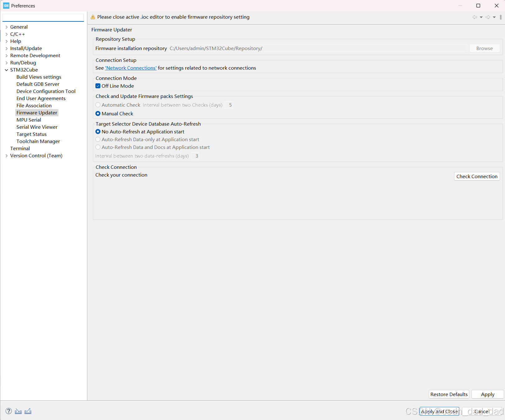Viewport: 505px width, 420px height.
Task: Open the help icon at bottom left
Action: [x=9, y=411]
